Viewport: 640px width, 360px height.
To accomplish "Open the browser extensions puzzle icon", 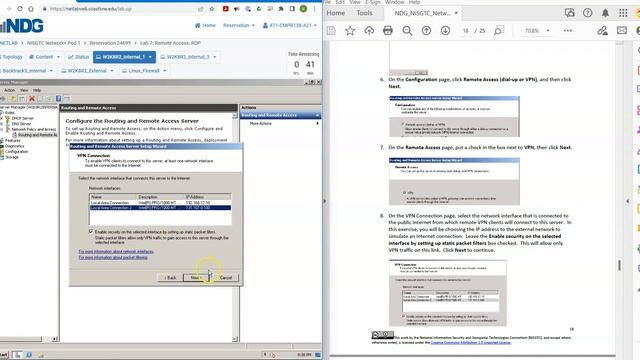I will pyautogui.click(x=281, y=9).
